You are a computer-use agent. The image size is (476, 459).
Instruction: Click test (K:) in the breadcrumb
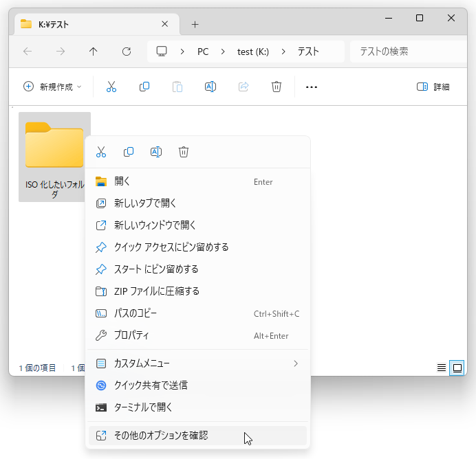tap(253, 52)
